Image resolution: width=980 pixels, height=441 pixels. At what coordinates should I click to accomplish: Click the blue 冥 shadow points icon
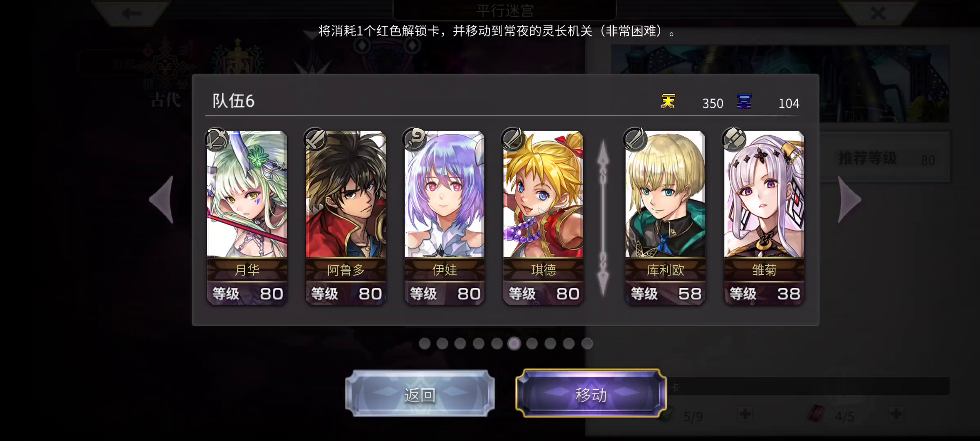click(x=744, y=101)
